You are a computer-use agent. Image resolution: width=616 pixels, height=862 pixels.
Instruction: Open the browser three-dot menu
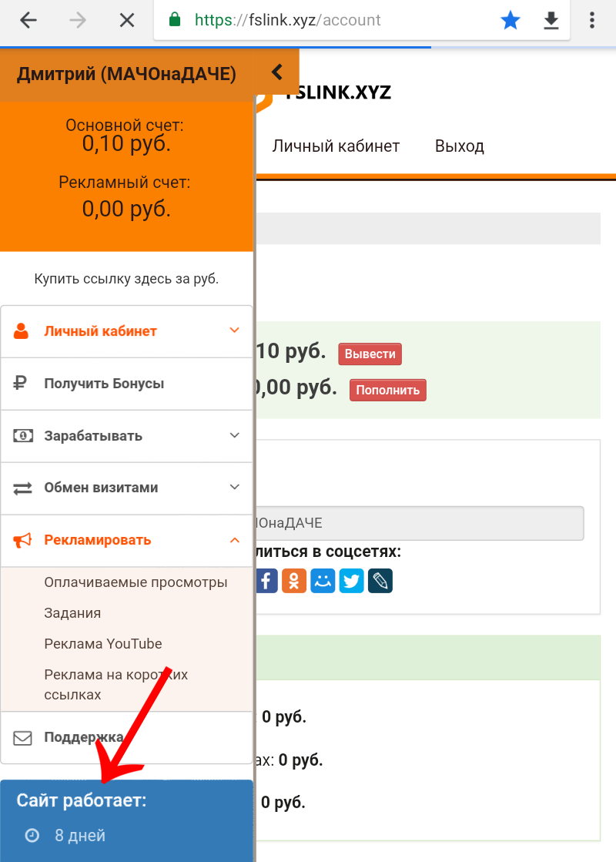(592, 21)
